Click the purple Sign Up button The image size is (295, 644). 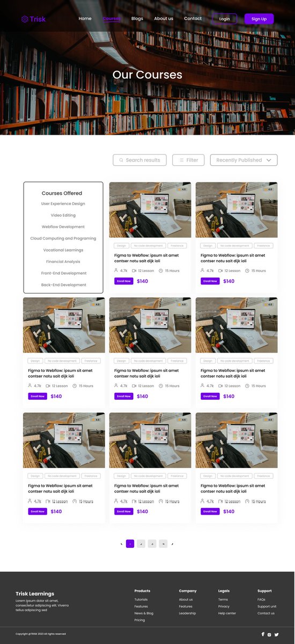259,19
